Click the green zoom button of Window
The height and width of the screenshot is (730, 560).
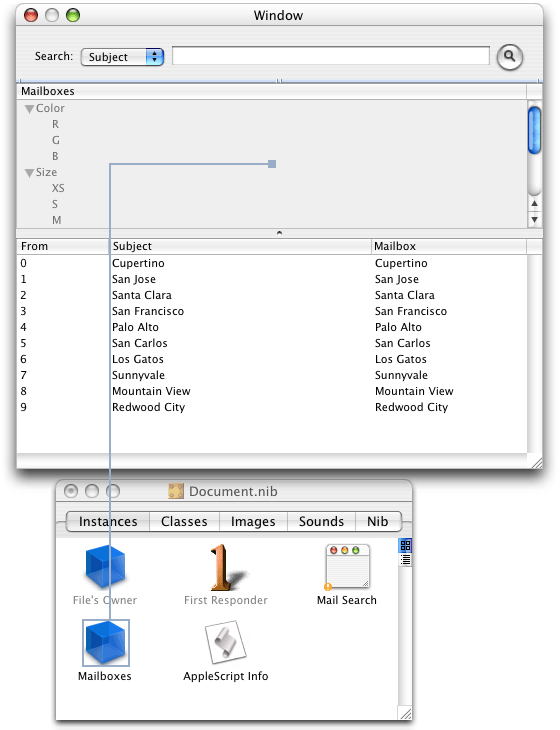point(73,15)
